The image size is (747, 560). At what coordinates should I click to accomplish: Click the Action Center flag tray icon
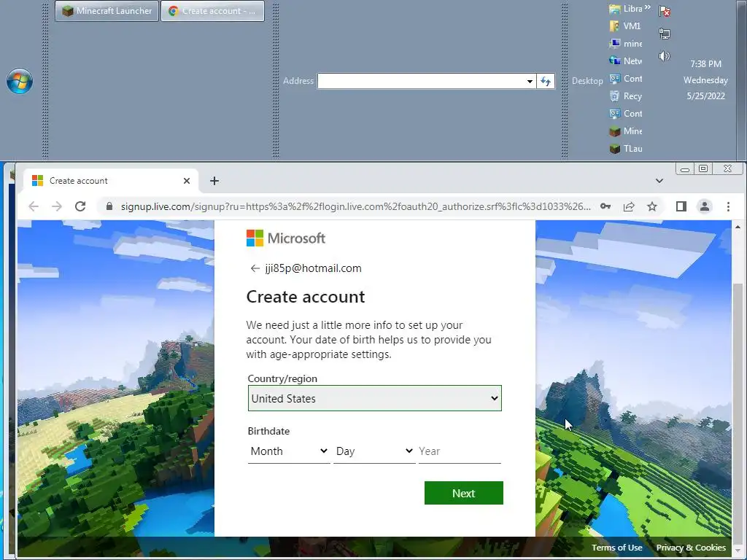(665, 11)
